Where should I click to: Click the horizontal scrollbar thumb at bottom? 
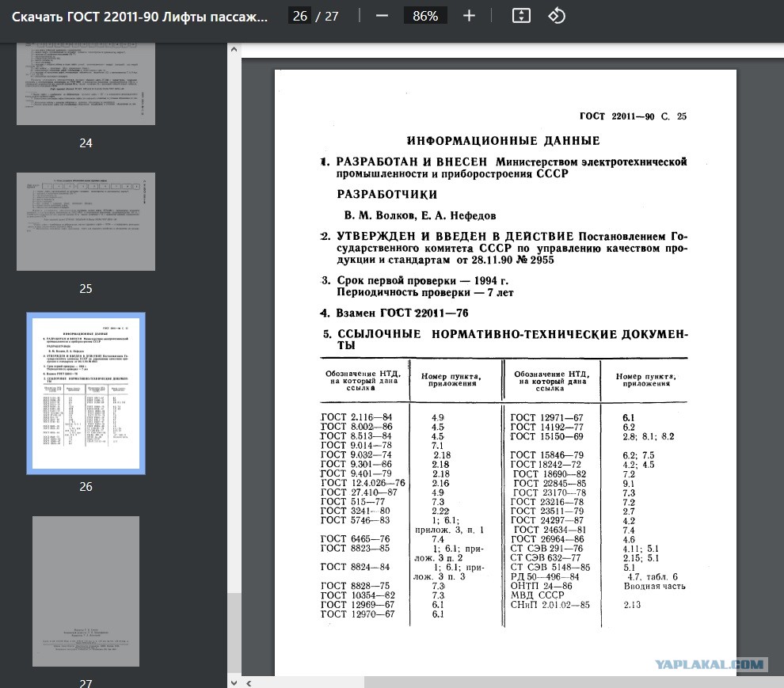coord(574,682)
